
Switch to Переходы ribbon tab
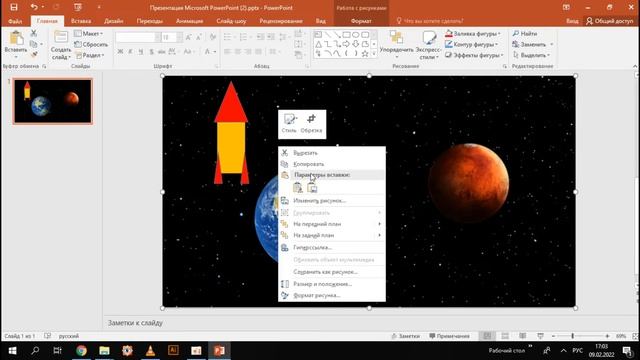(150, 21)
